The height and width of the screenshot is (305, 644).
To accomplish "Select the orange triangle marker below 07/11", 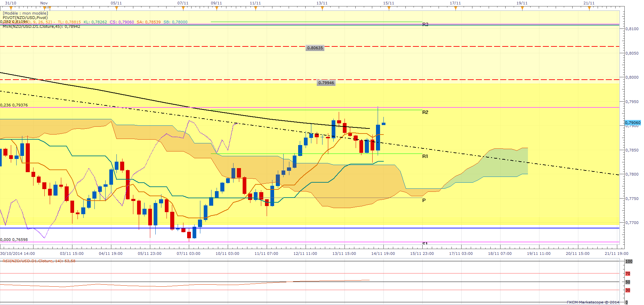I will [x=183, y=8].
